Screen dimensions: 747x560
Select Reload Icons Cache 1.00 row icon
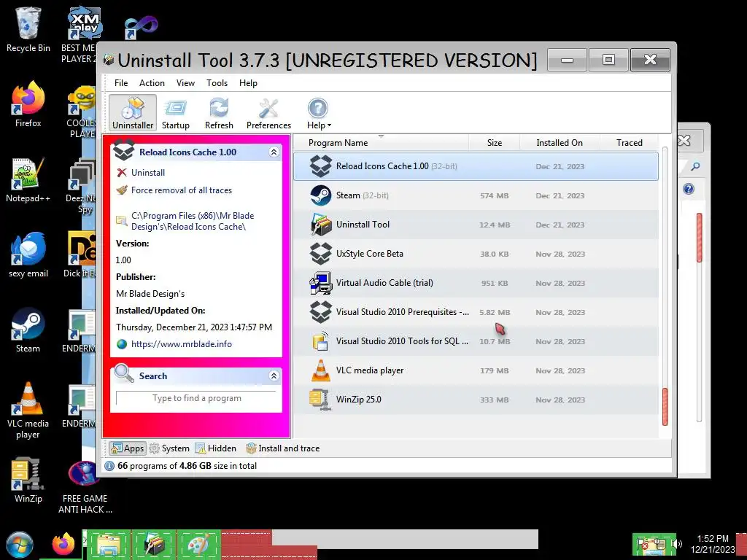(x=321, y=166)
